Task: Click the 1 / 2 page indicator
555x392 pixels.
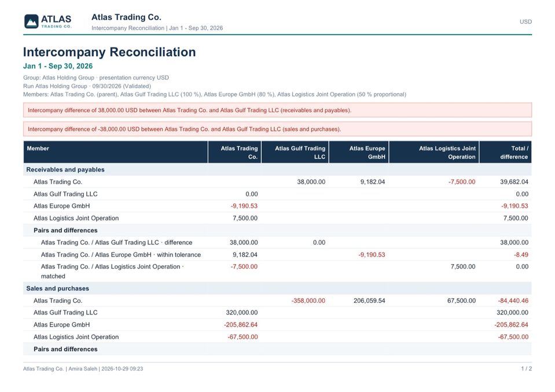Action: pyautogui.click(x=526, y=369)
